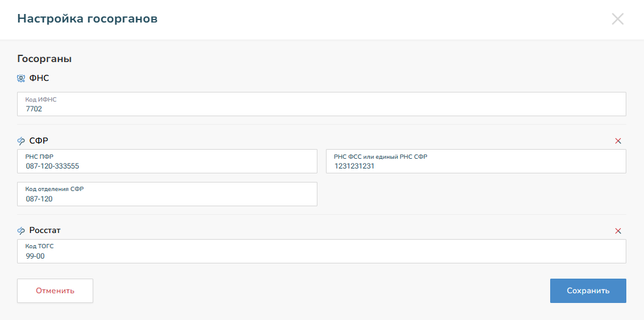Click the Госорганы heading
Viewport: 644px width, 320px height.
tap(44, 59)
